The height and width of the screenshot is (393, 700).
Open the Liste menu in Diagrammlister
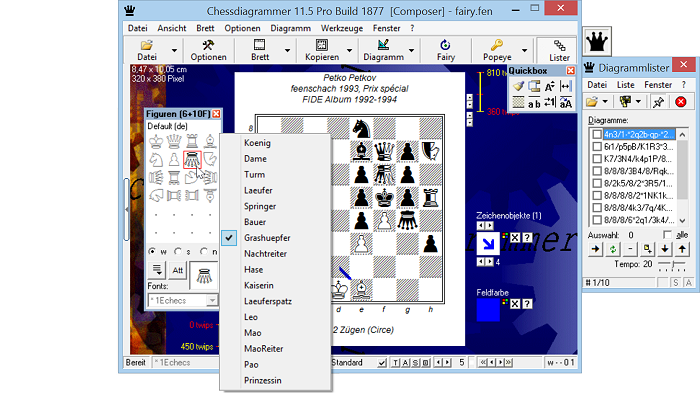pyautogui.click(x=625, y=85)
